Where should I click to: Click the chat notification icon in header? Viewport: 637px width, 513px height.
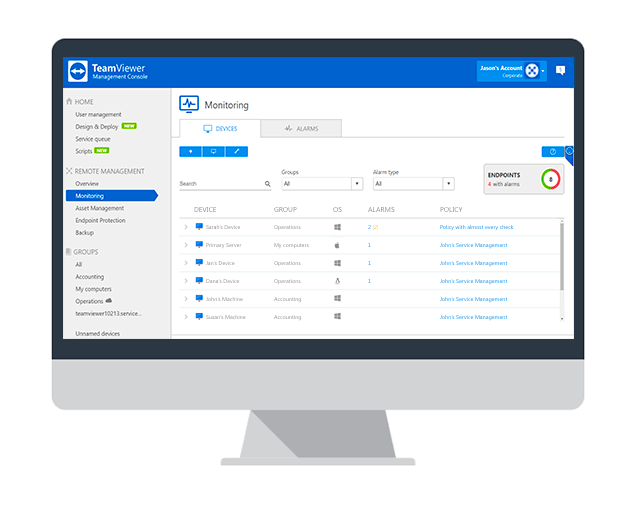560,70
